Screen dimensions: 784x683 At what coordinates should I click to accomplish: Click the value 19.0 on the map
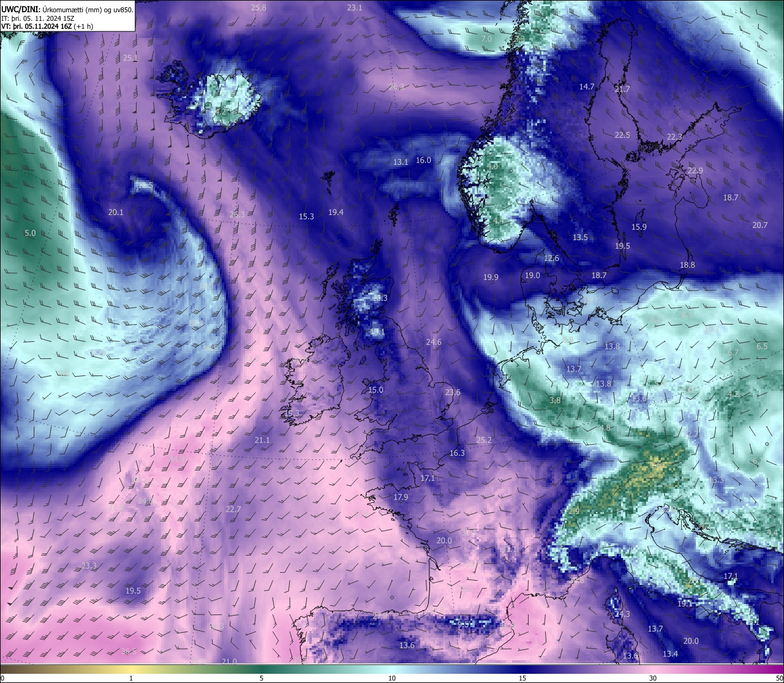click(532, 276)
